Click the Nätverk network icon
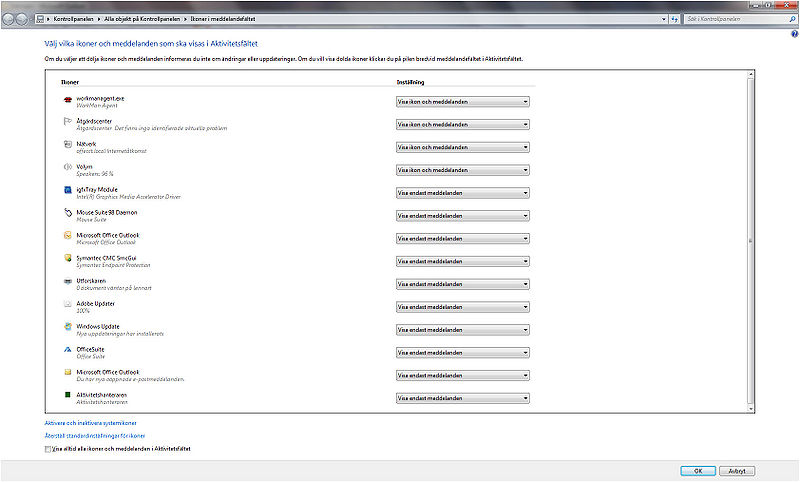The image size is (800, 482). coord(67,145)
